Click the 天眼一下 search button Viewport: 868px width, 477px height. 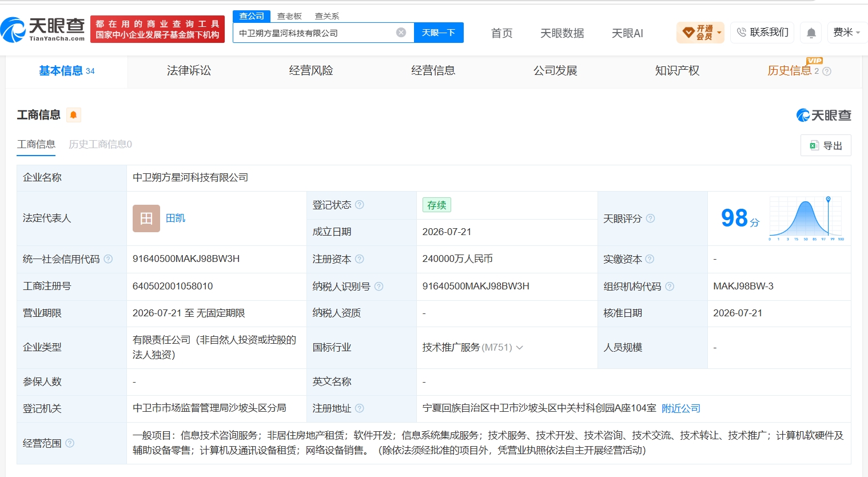click(x=439, y=33)
